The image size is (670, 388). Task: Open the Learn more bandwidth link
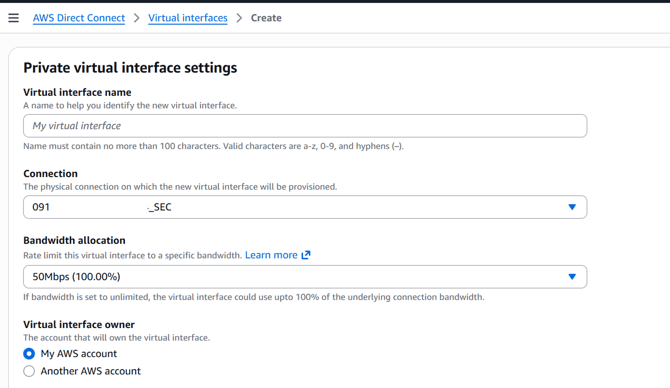[x=271, y=255]
